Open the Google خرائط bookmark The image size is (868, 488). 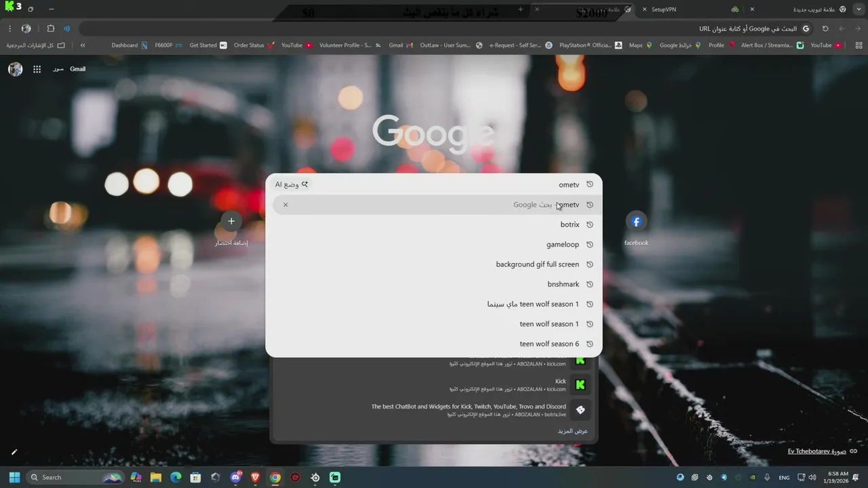click(680, 45)
